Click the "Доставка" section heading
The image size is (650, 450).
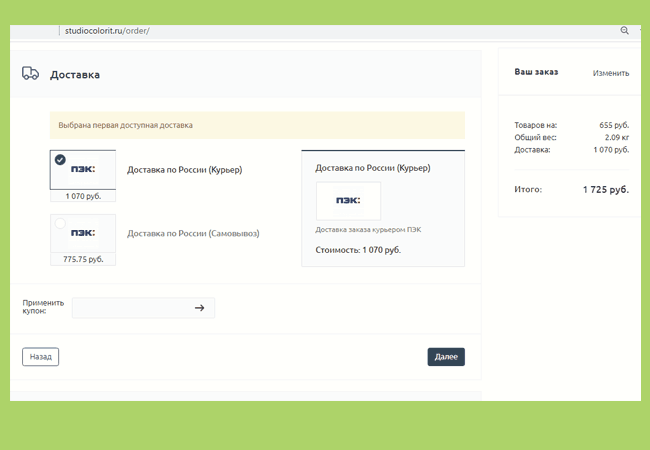point(75,75)
